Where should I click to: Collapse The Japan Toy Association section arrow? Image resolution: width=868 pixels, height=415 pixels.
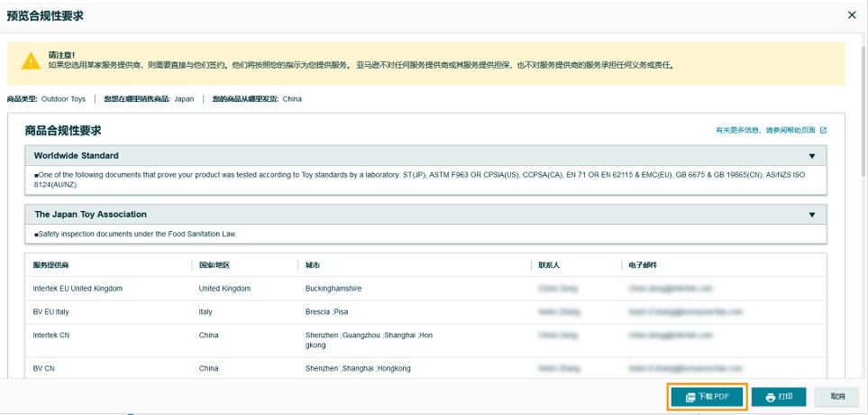pos(811,215)
